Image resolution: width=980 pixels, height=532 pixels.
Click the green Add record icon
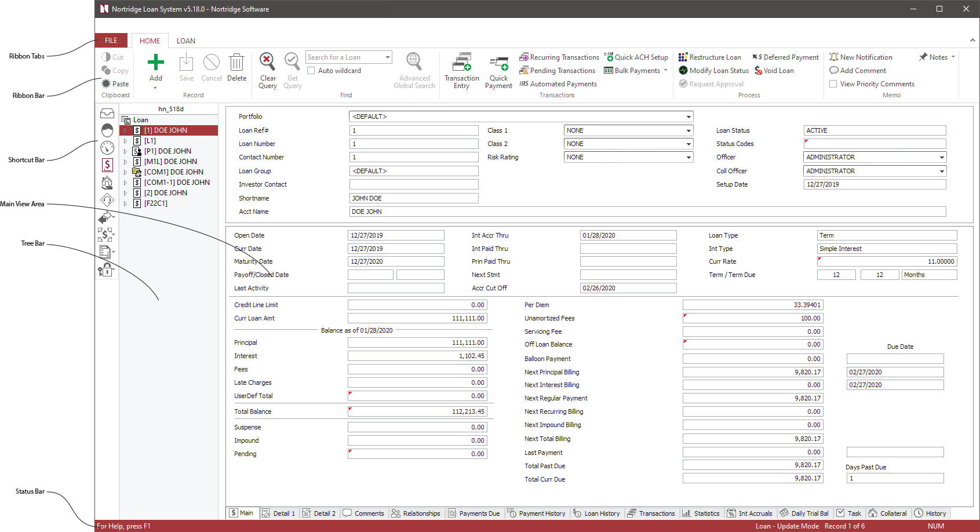coord(155,62)
